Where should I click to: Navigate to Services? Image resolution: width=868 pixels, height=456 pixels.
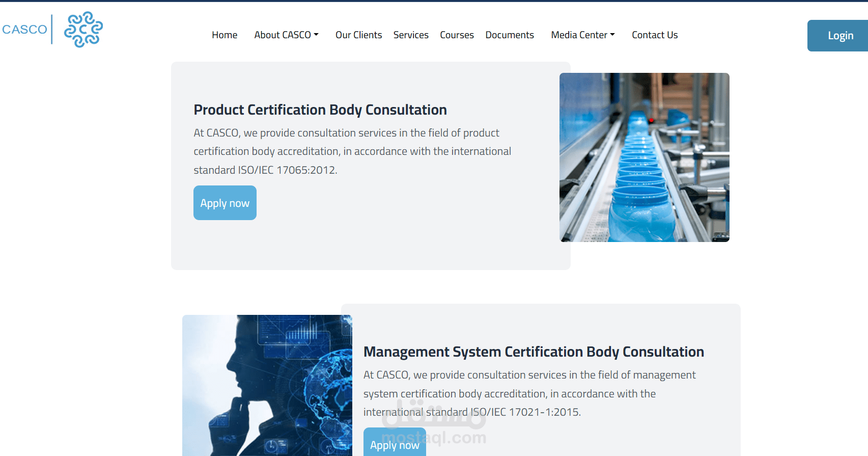411,35
